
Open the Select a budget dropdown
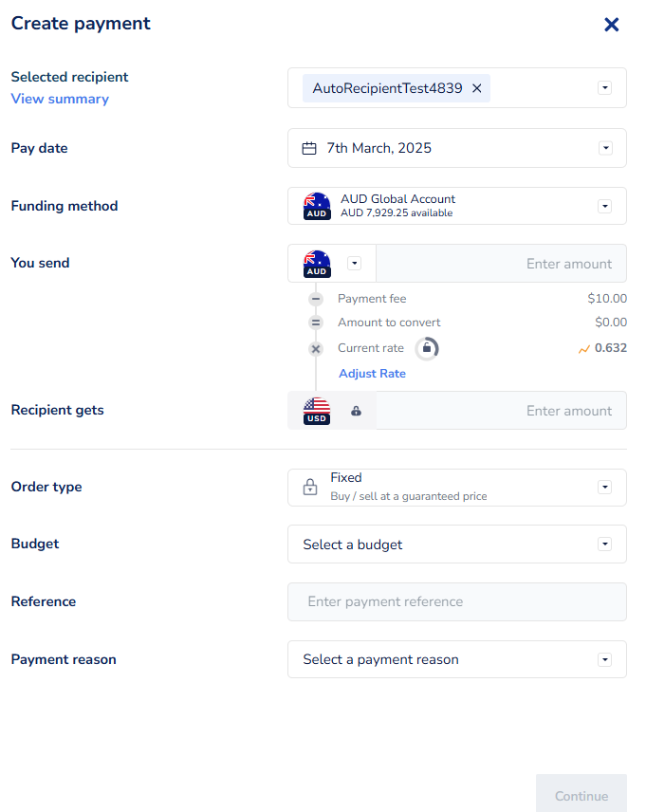pyautogui.click(x=605, y=544)
